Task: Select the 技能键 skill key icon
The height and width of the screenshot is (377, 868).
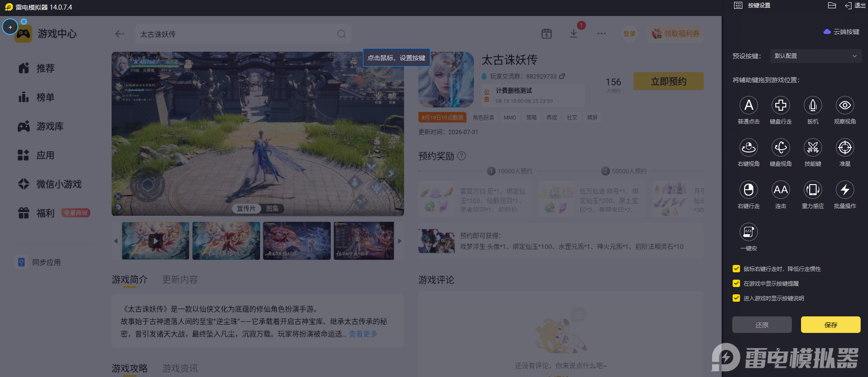Action: point(813,147)
